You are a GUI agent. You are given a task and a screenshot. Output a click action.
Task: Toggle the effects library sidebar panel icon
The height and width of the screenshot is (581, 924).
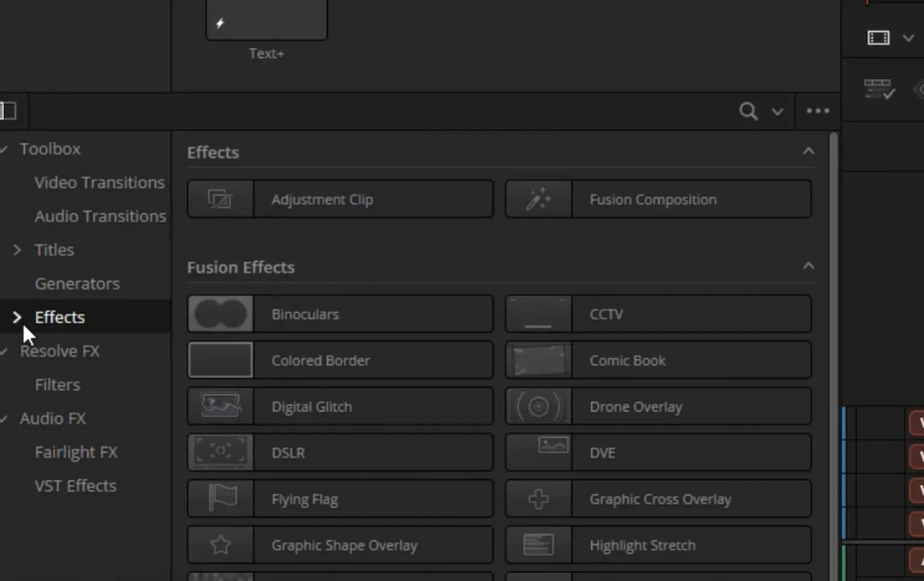coord(8,111)
